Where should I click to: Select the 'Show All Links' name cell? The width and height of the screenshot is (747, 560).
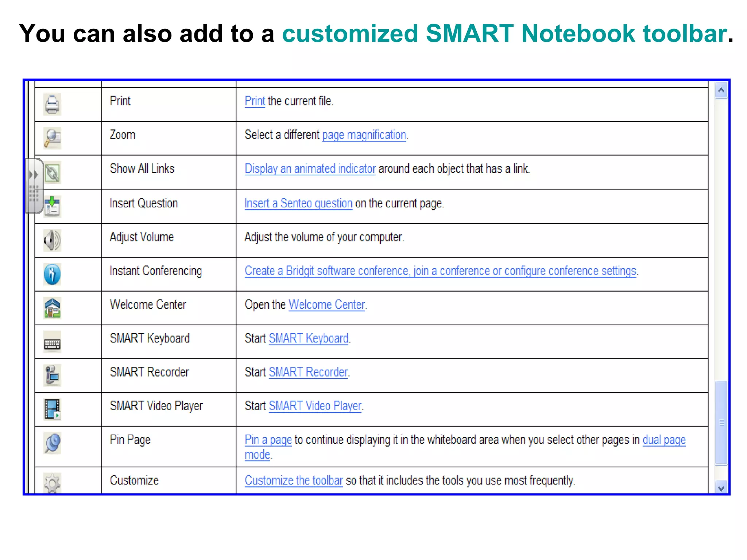point(169,172)
